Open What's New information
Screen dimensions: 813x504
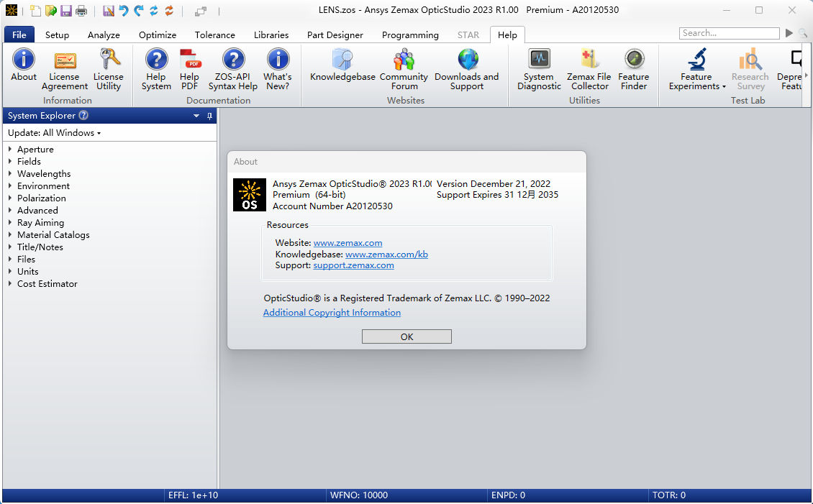(x=278, y=70)
